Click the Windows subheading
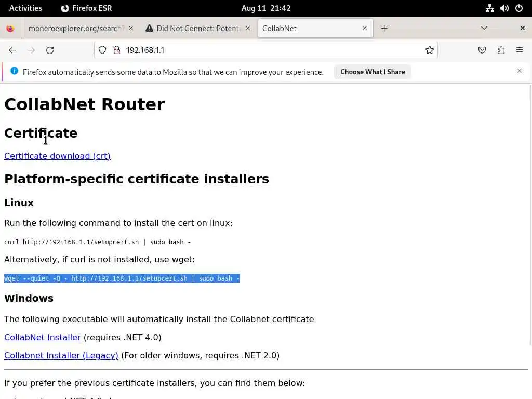Screen dimensions: 532x399 (x=29, y=298)
